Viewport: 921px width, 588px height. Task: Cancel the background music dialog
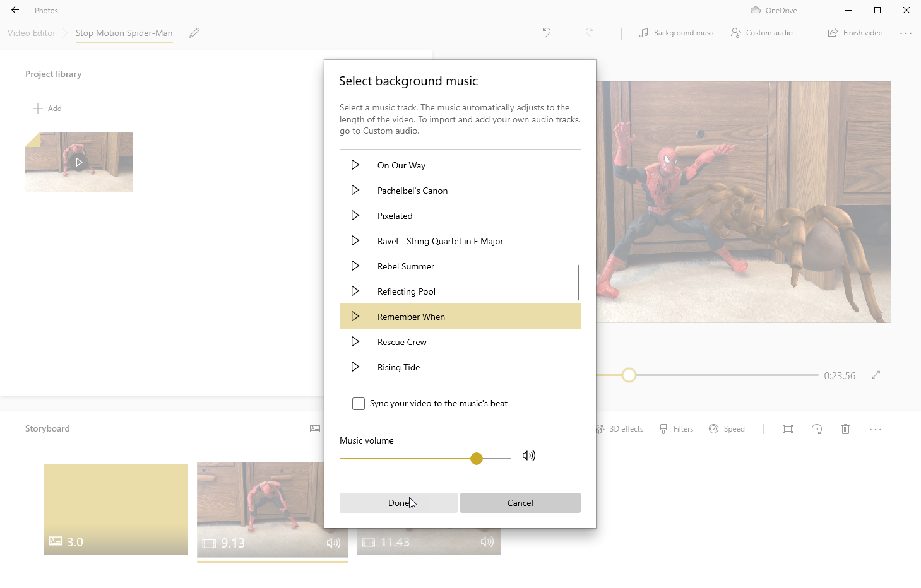click(x=520, y=503)
